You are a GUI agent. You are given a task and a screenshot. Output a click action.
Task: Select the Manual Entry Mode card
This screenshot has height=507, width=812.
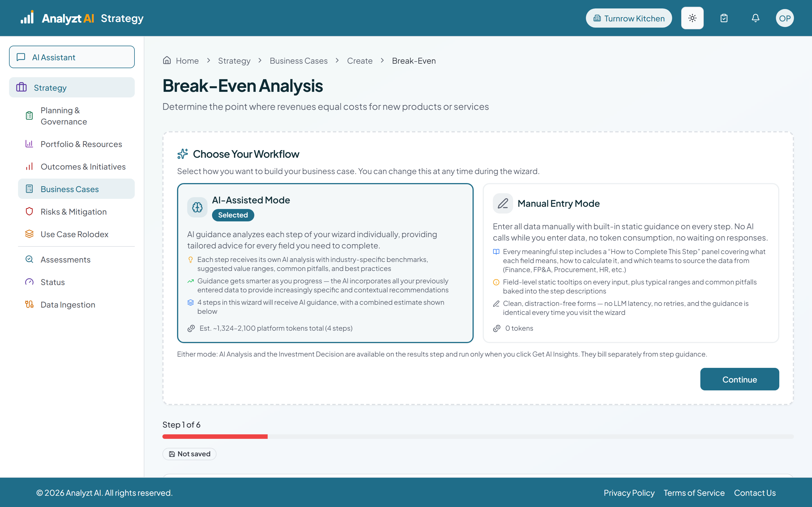[x=631, y=263]
